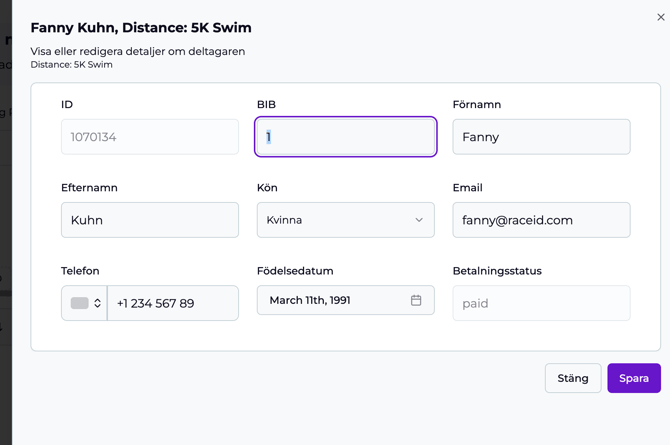Viewport: 670px width, 445px height.
Task: Click the Förnamn field containing Fanny
Action: pyautogui.click(x=541, y=137)
